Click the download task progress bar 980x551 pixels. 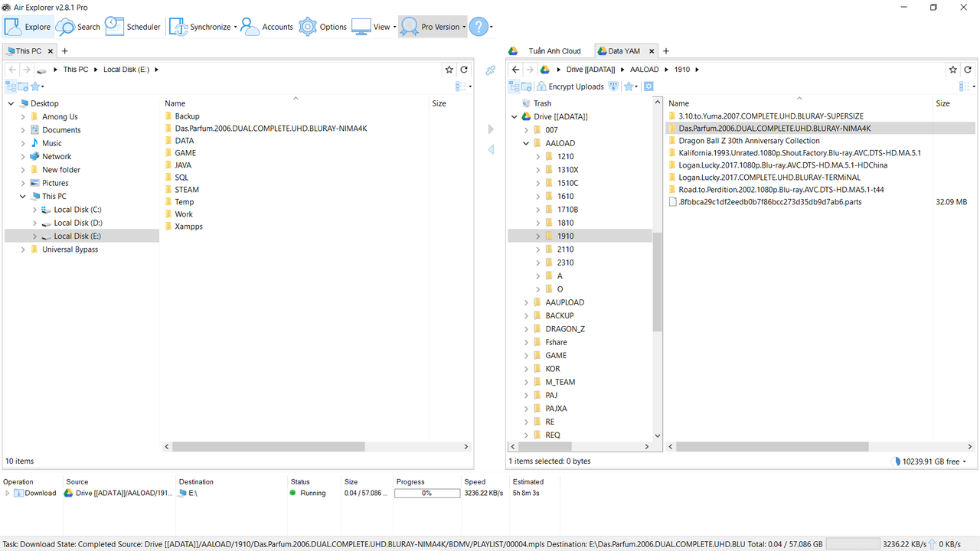[x=427, y=494]
